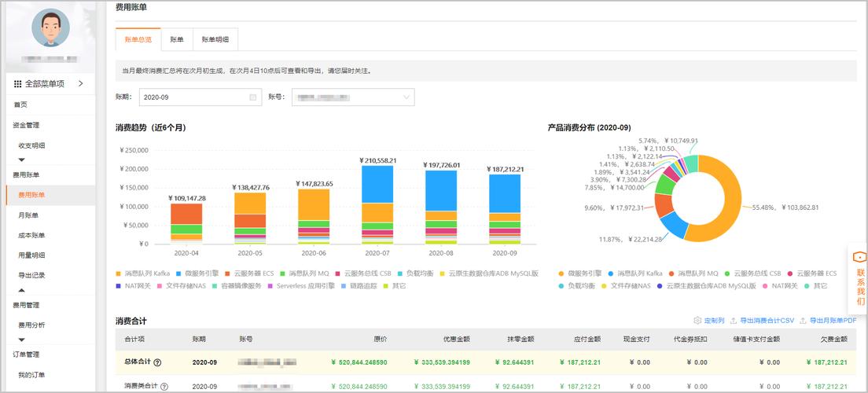Click the 应付金额 column header
This screenshot has height=393, width=868.
point(587,339)
